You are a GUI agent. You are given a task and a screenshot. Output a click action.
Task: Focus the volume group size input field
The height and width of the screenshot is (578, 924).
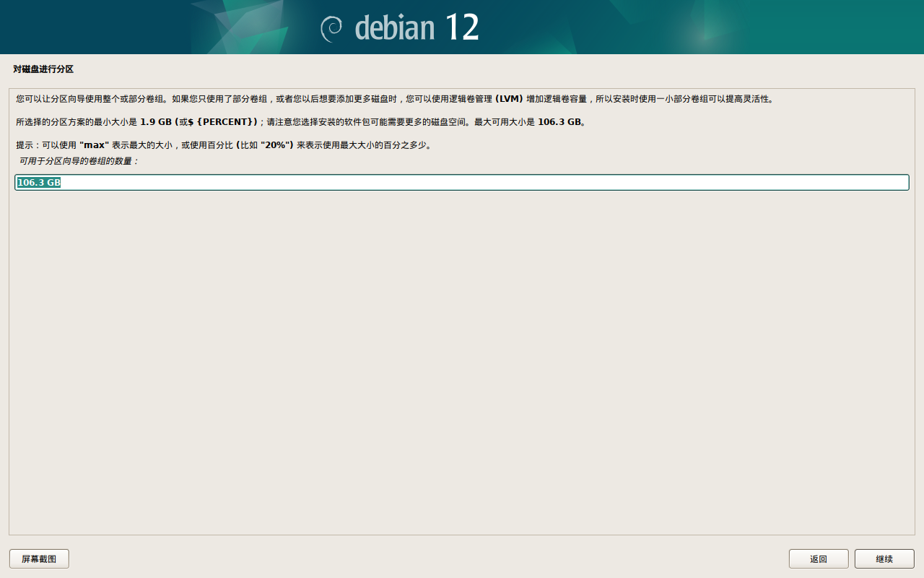pyautogui.click(x=462, y=183)
